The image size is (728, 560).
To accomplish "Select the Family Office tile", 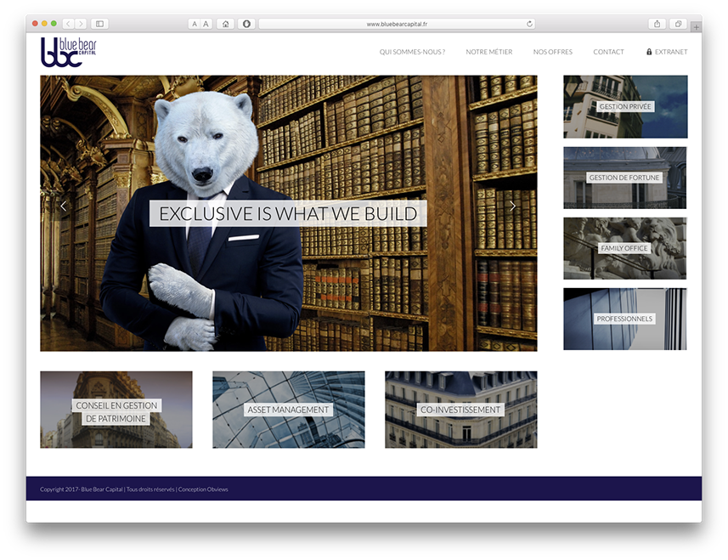I will click(625, 248).
